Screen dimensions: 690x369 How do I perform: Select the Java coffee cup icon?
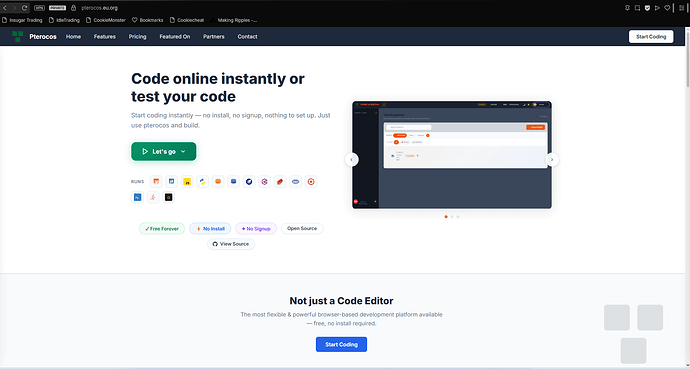[153, 197]
